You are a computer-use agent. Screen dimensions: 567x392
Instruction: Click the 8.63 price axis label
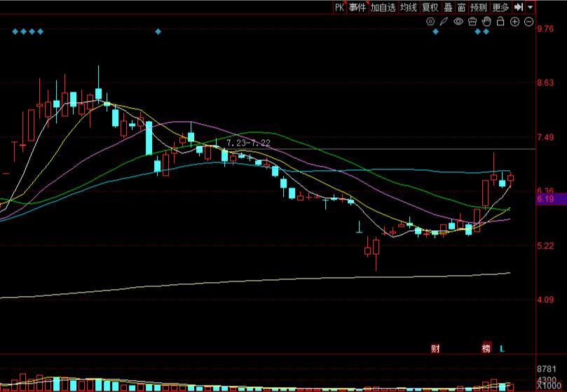click(545, 83)
